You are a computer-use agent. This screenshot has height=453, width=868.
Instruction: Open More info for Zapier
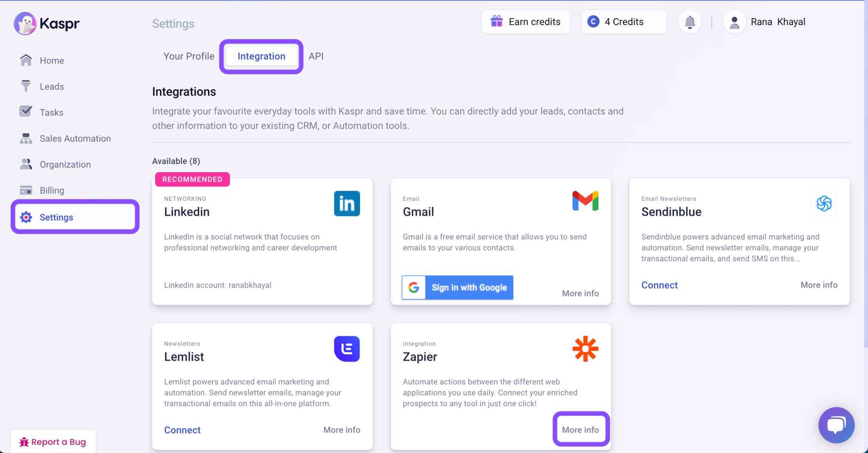click(580, 430)
